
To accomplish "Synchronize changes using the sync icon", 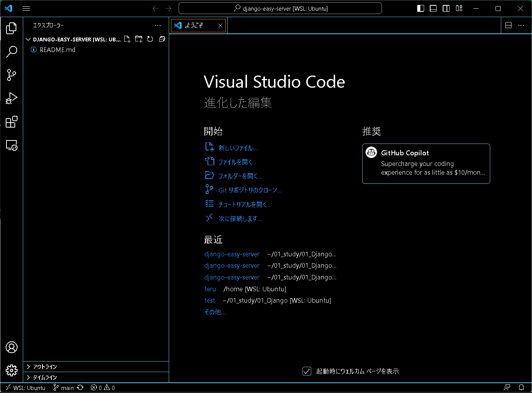I will click(x=80, y=388).
